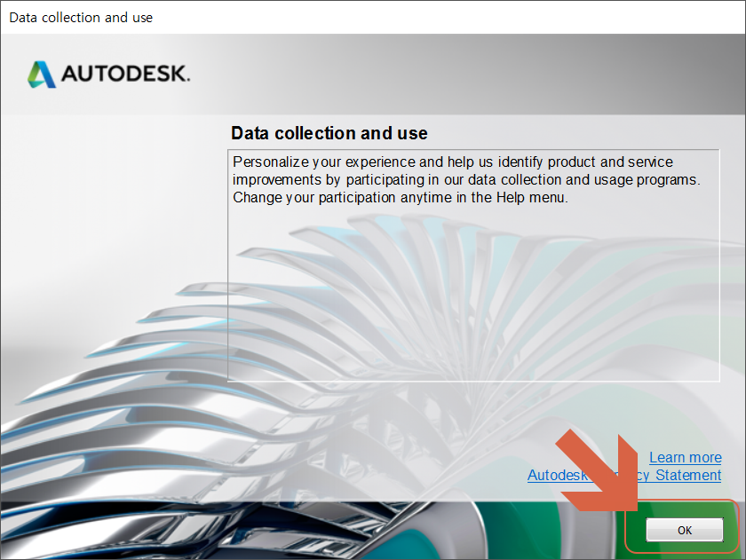Open the Learn more link
746x560 pixels.
coord(685,457)
